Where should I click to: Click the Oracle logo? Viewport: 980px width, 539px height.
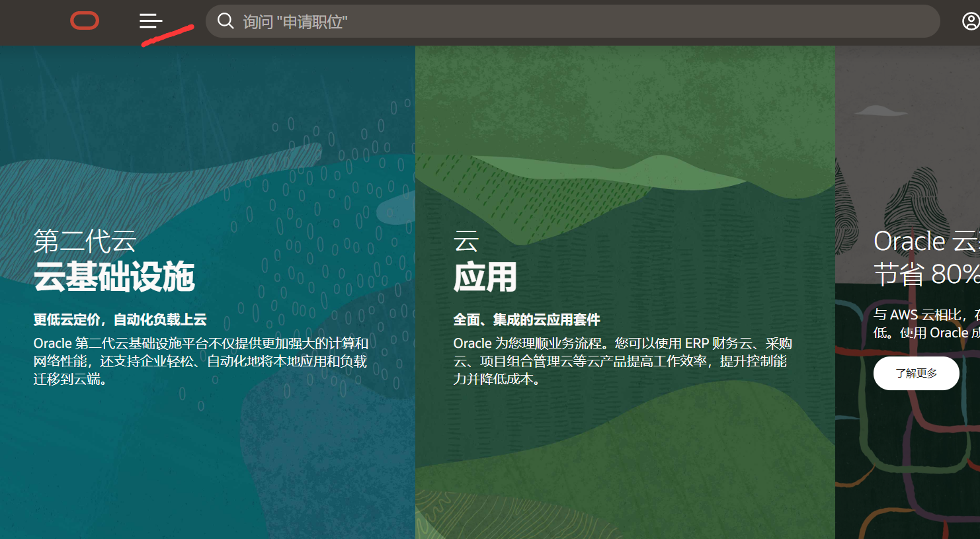(84, 21)
